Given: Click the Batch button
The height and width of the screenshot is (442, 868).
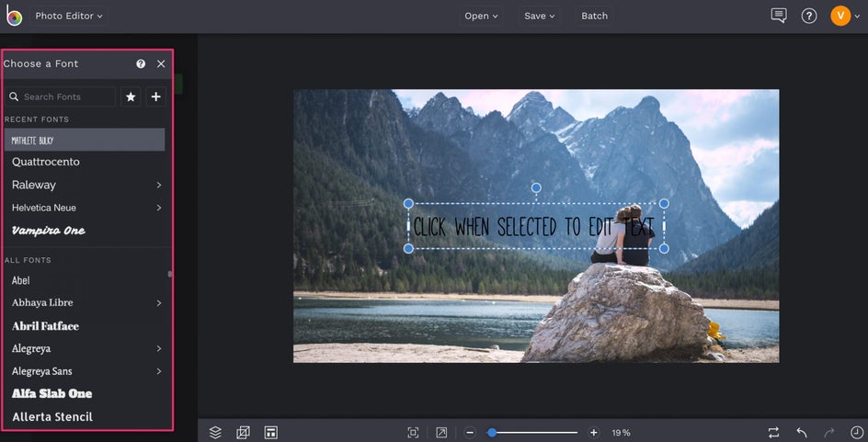Looking at the screenshot, I should coord(594,16).
